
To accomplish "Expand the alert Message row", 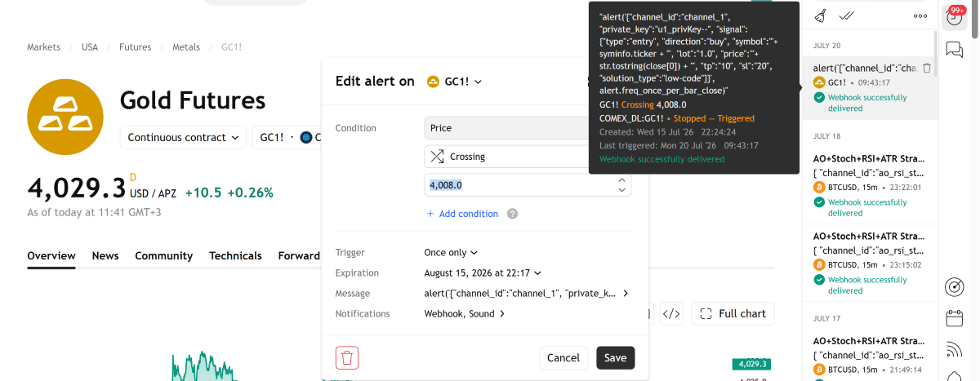I will pos(527,294).
